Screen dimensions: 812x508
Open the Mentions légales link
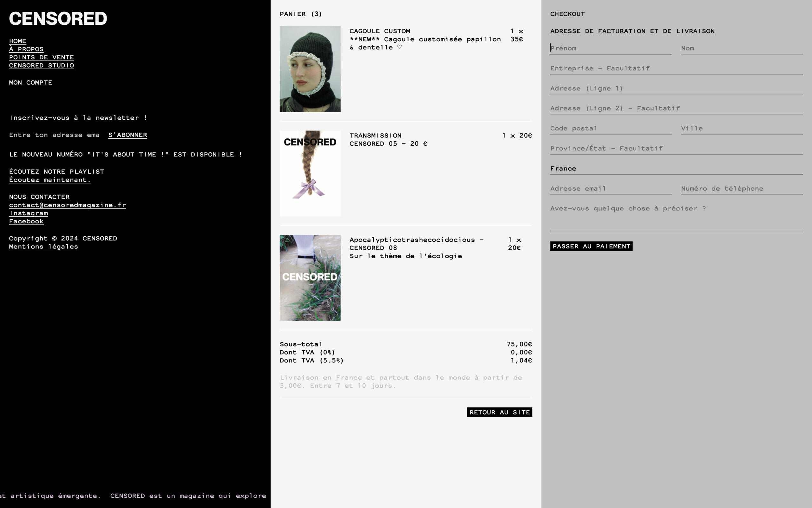[43, 247]
